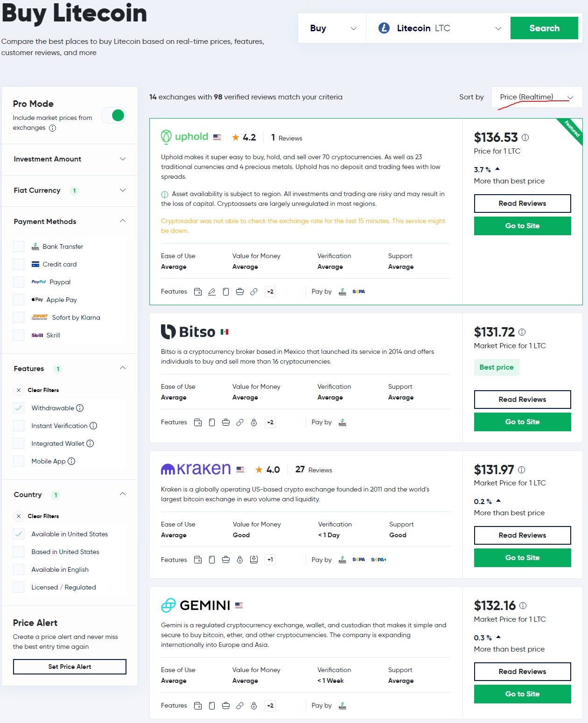Click info icon beside Instant Verification filter

tap(93, 426)
